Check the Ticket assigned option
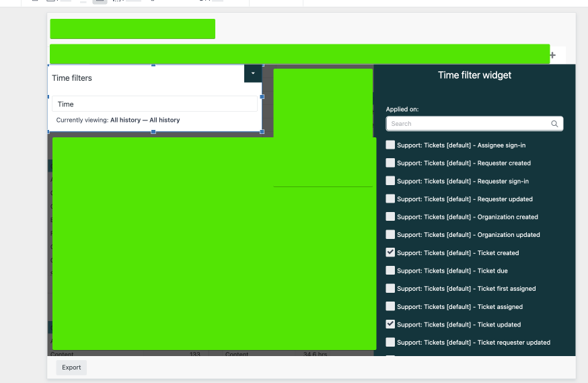The width and height of the screenshot is (588, 383). 390,306
